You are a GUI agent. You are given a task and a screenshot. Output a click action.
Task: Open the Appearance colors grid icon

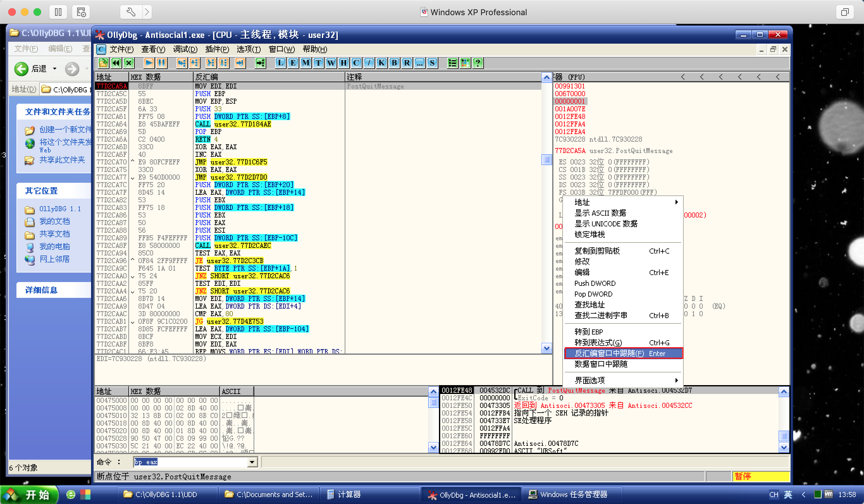coord(465,63)
